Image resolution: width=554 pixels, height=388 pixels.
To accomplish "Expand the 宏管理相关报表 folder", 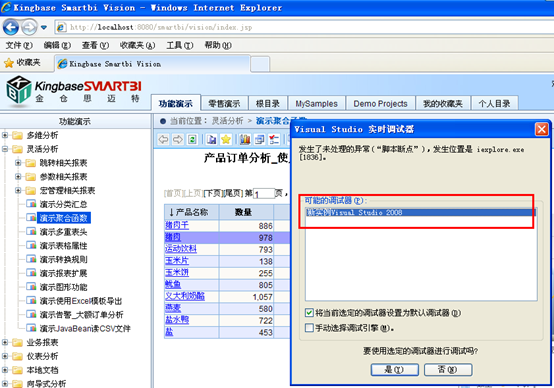I will click(x=18, y=190).
